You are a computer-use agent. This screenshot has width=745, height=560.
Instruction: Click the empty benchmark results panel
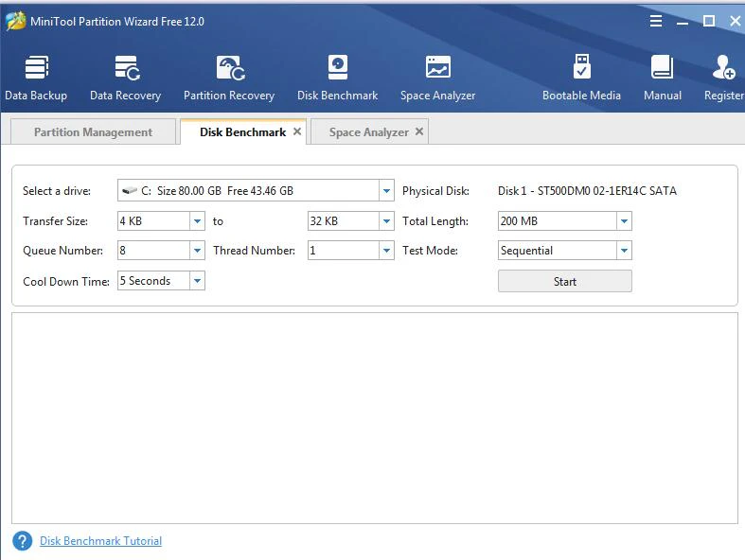[375, 418]
